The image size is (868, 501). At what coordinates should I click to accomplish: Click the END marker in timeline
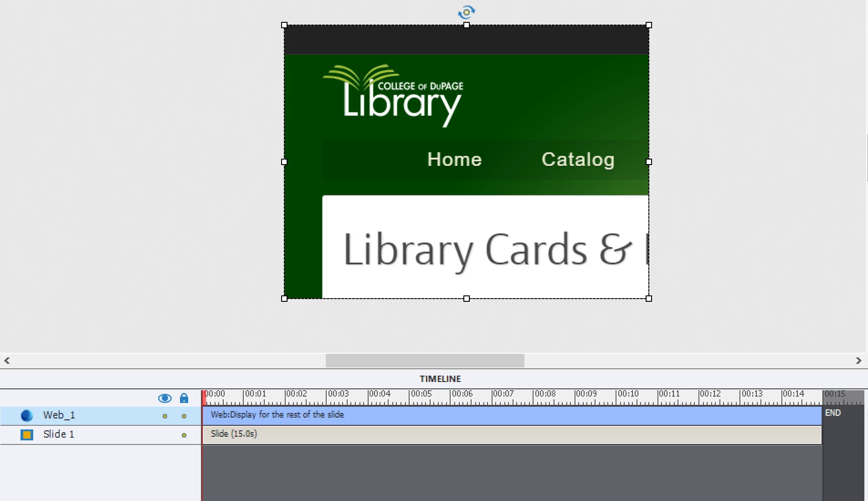click(x=833, y=413)
